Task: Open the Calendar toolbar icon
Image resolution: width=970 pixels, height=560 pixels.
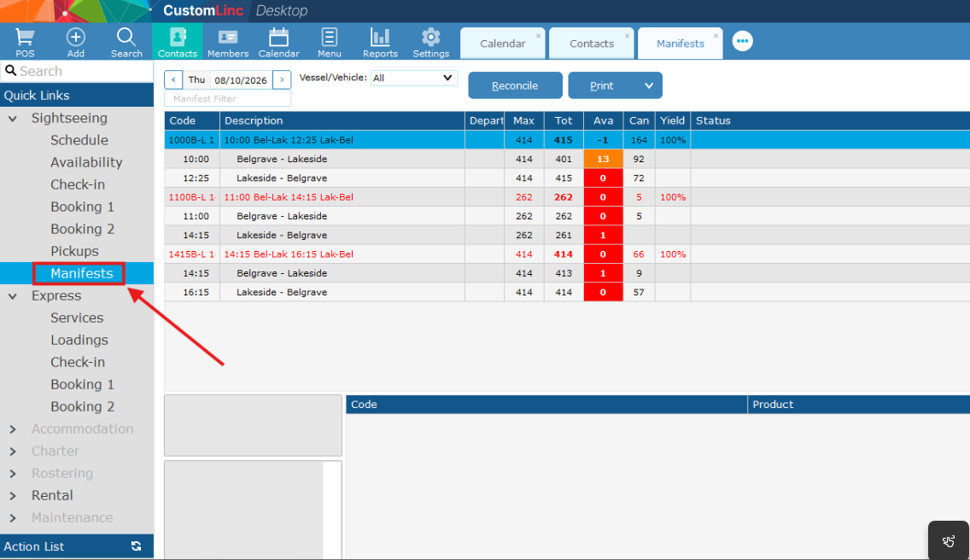Action: 278,42
